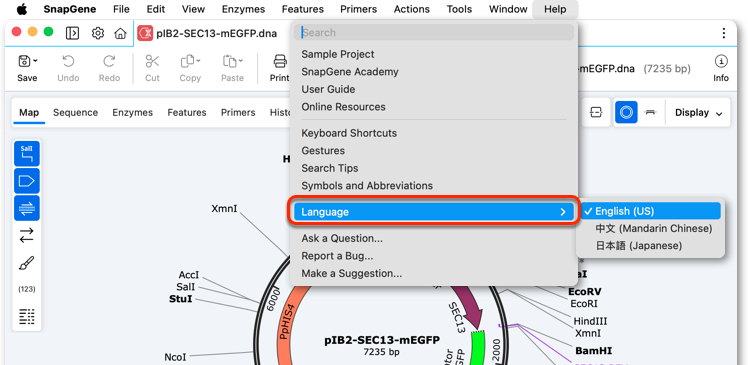Open the Enzymes menu
This screenshot has width=748, height=365.
(243, 9)
